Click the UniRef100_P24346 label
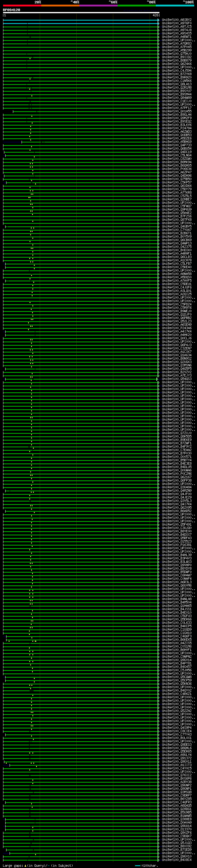Viewport: 197px width, 868px height. (x=177, y=328)
